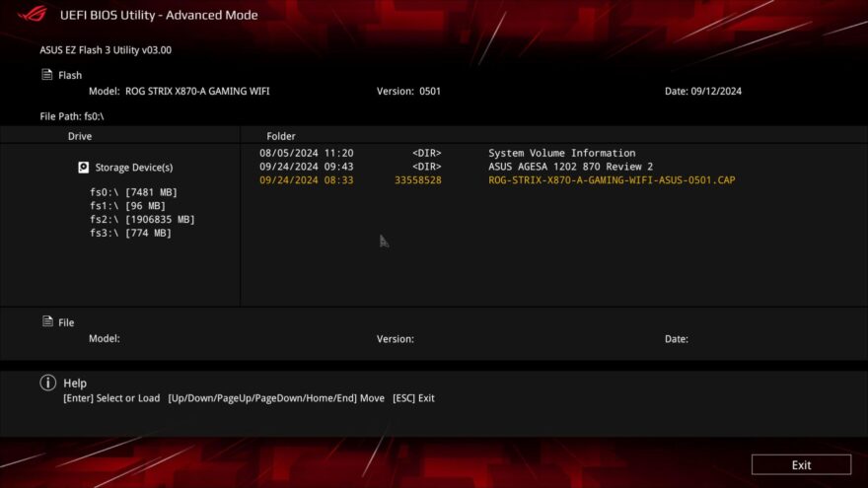
Task: Click the Storage Device(s) disk icon
Action: (x=84, y=167)
